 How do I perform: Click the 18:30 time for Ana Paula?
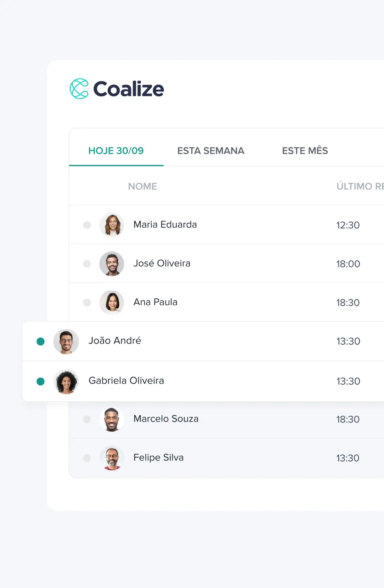point(348,303)
